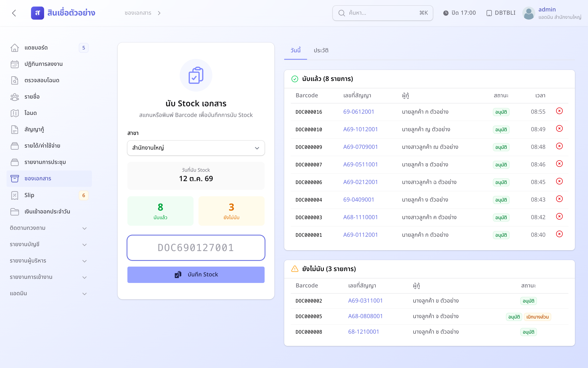Click the purple app logo icon

(37, 13)
